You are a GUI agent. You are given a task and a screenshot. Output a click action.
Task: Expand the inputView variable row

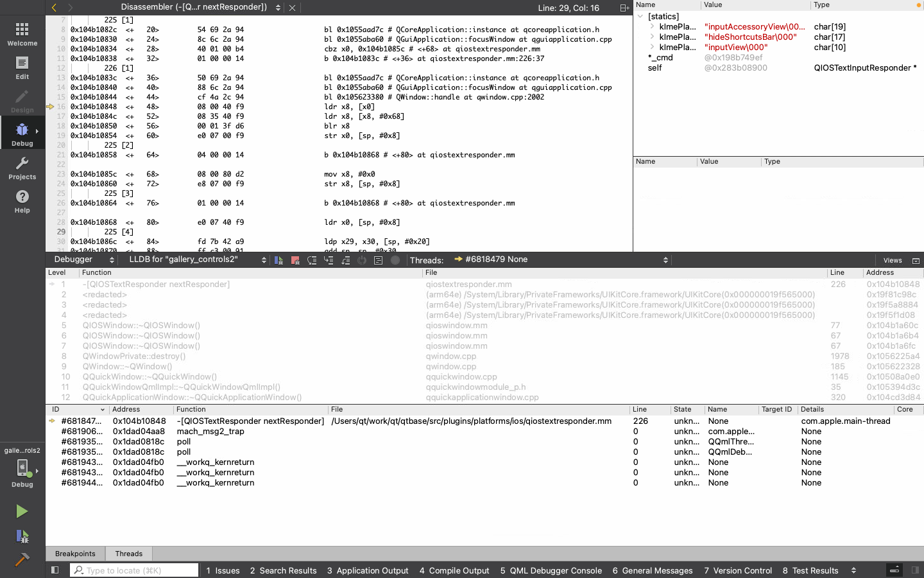(652, 48)
